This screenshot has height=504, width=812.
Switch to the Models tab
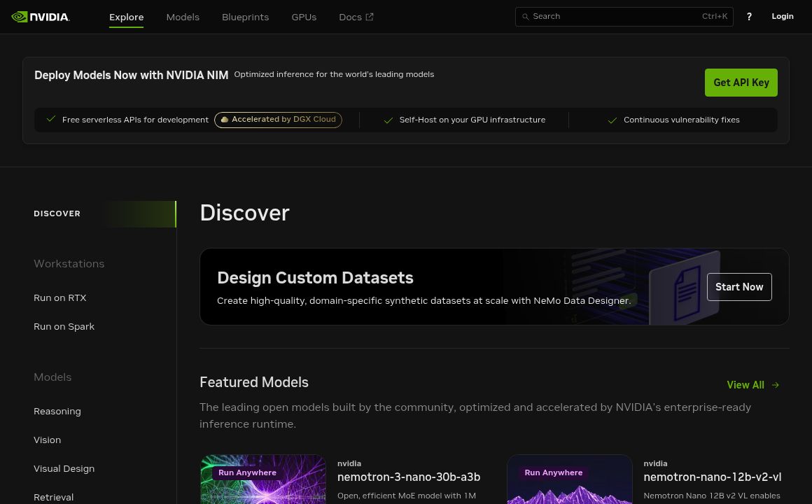click(x=183, y=17)
